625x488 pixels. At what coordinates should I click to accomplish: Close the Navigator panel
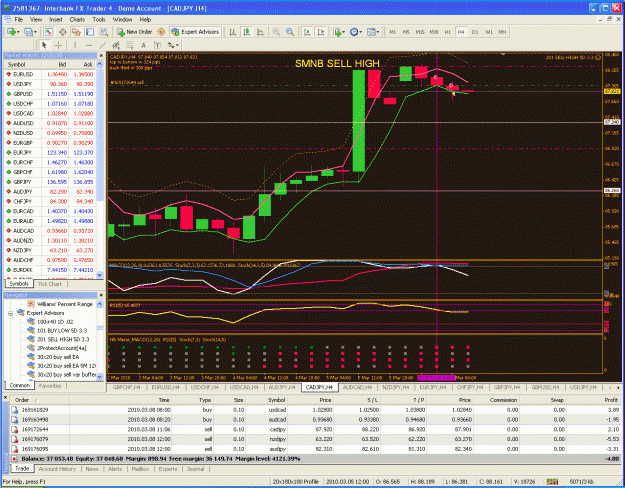click(x=101, y=295)
